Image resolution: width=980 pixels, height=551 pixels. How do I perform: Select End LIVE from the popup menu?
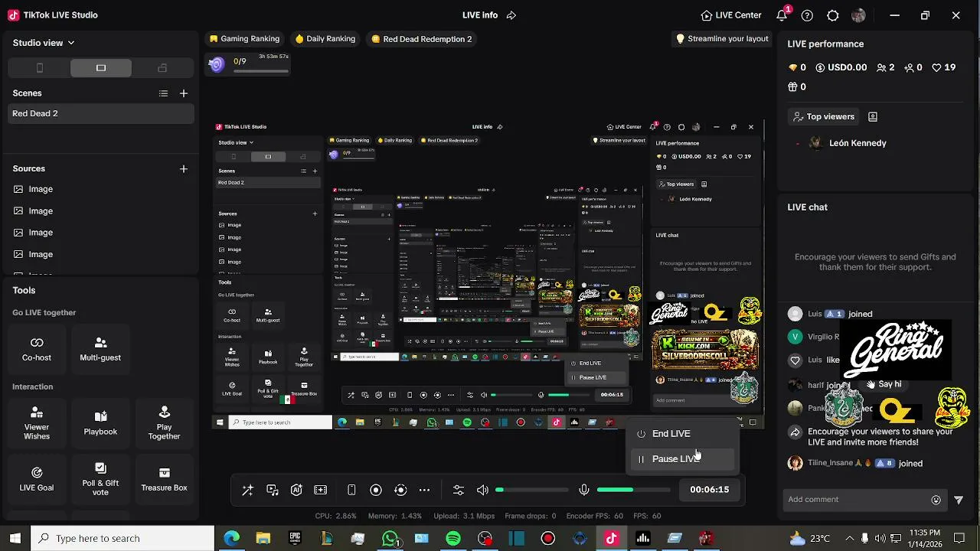(683, 434)
